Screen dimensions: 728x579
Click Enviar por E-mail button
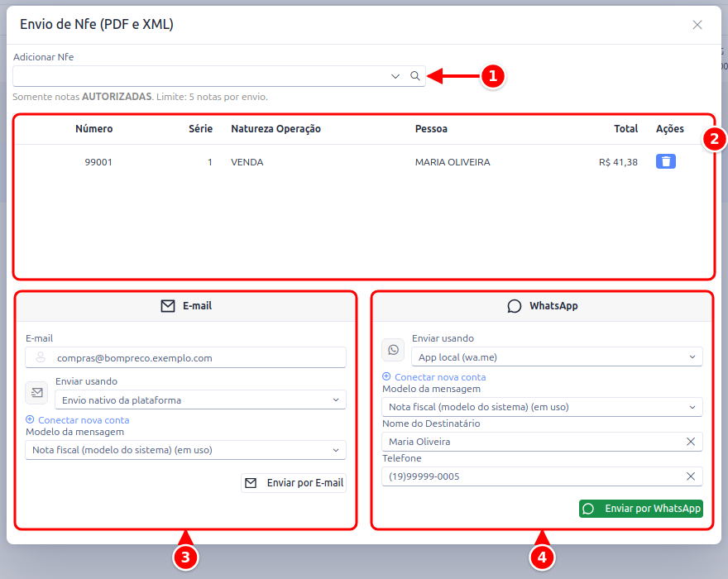click(294, 483)
